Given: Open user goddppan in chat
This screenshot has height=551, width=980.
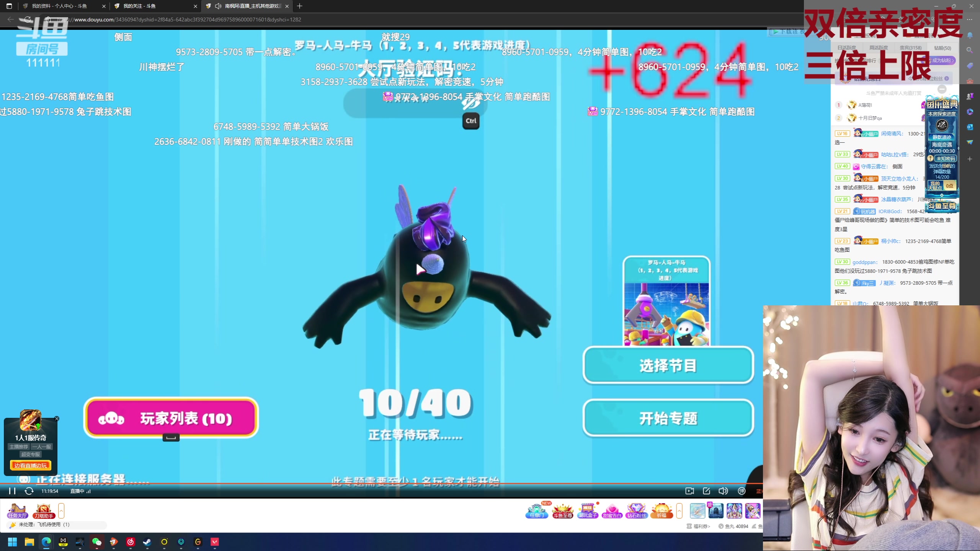Looking at the screenshot, I should pyautogui.click(x=865, y=262).
